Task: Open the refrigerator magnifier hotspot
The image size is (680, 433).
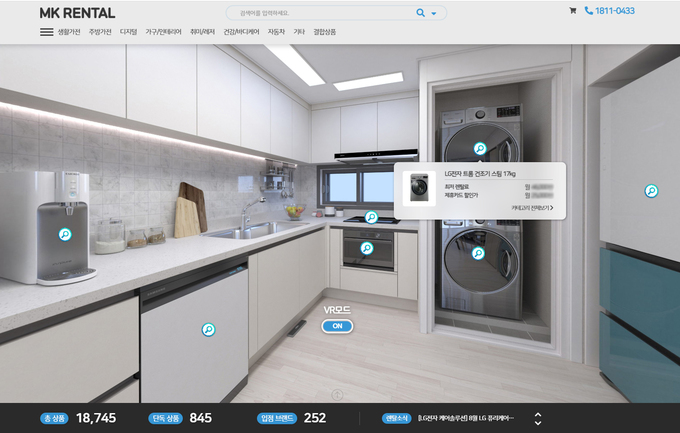Action: (651, 191)
